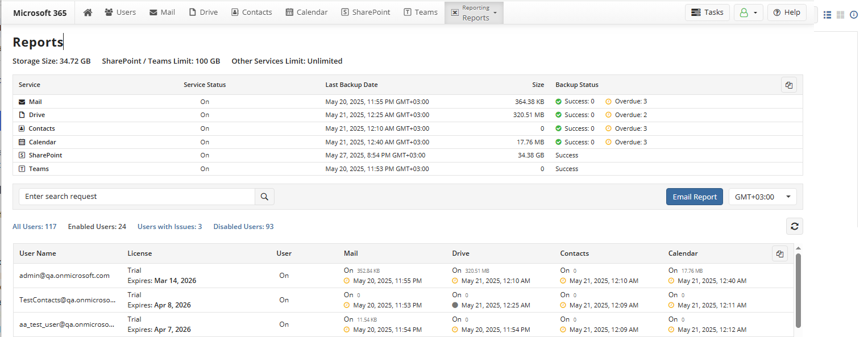This screenshot has width=868, height=337.
Task: Click the Email Report button
Action: tap(695, 197)
